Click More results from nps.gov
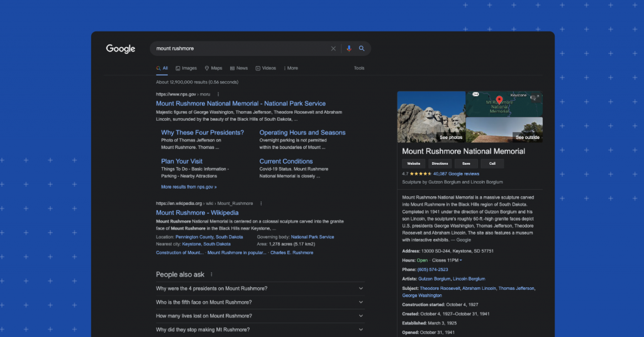 click(189, 187)
